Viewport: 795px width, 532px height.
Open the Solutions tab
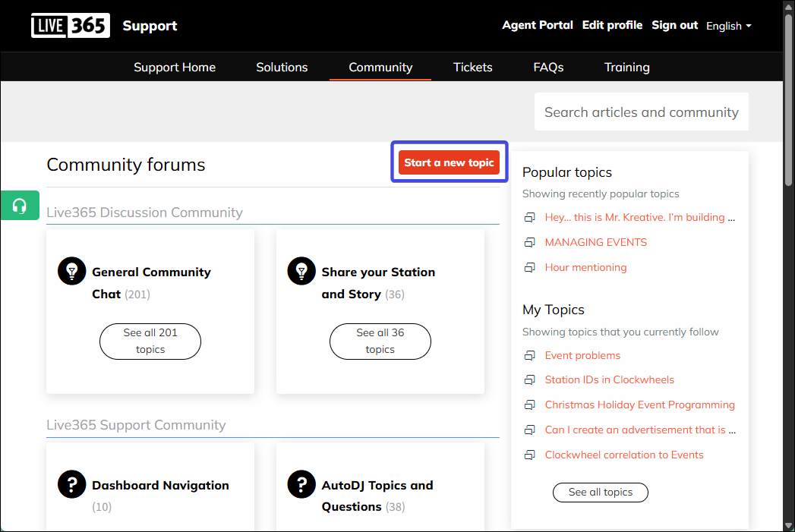tap(282, 67)
